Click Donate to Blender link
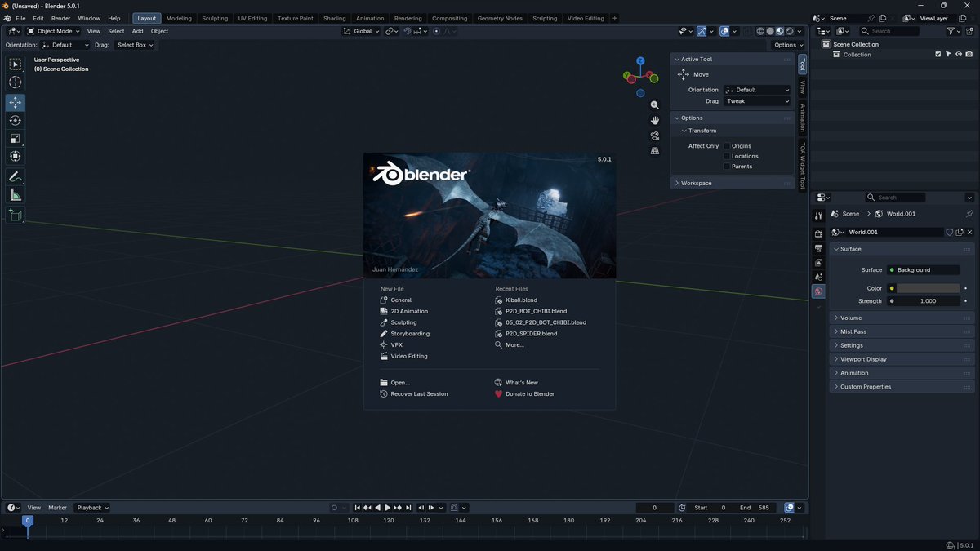 (x=530, y=393)
